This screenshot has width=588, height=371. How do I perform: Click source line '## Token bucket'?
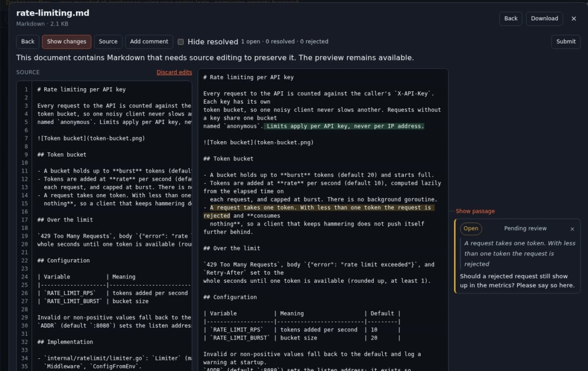click(61, 154)
